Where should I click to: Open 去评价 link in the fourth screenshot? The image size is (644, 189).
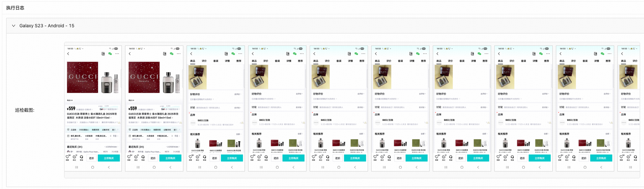pyautogui.click(x=299, y=94)
